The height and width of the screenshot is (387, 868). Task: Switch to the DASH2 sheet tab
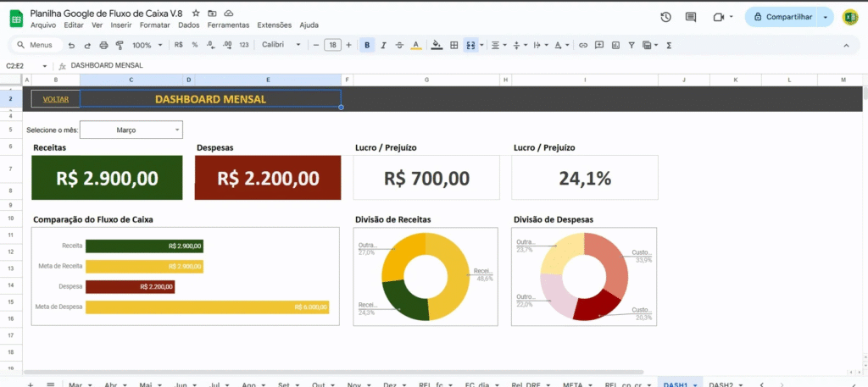pos(721,384)
